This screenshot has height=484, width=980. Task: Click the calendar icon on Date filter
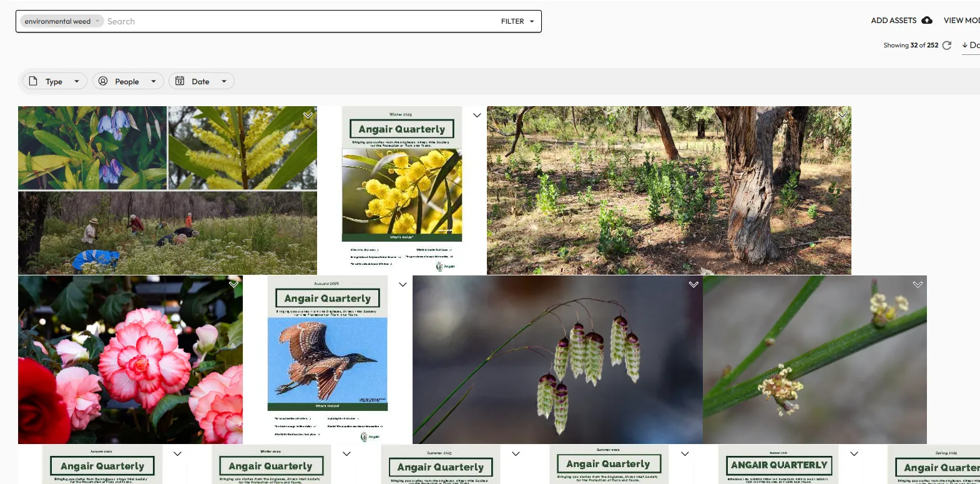pos(180,81)
